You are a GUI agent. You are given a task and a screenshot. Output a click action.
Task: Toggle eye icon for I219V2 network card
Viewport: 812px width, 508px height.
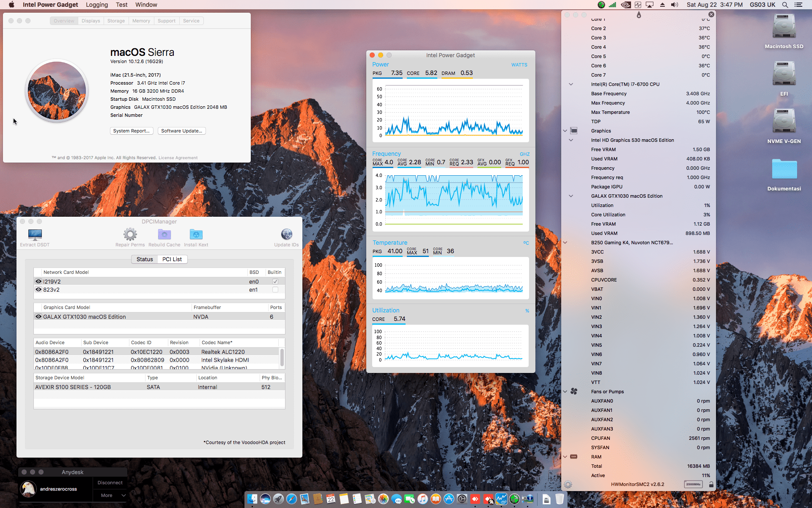[x=38, y=282]
